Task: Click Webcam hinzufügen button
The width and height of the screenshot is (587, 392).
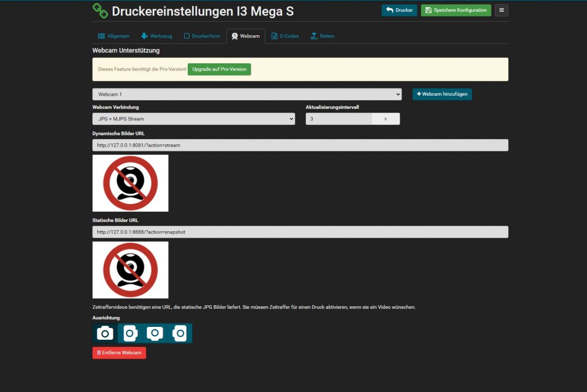Action: (x=442, y=94)
